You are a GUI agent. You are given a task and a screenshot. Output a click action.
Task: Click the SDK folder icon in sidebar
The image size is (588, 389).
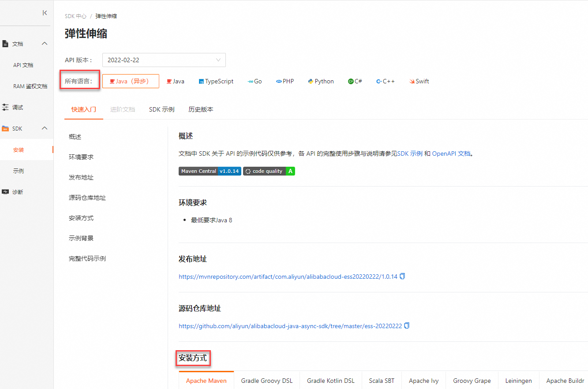pyautogui.click(x=5, y=128)
